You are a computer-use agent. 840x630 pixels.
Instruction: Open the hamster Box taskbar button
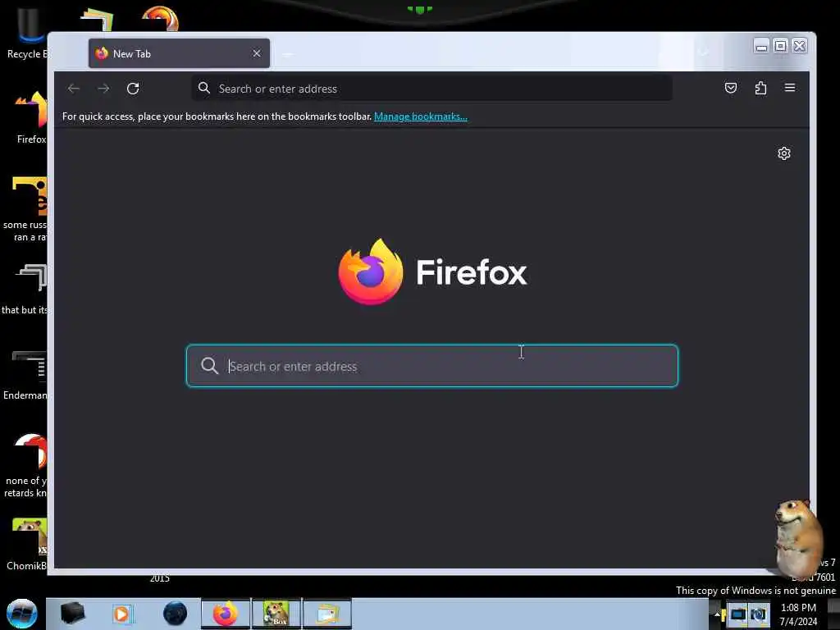[276, 614]
